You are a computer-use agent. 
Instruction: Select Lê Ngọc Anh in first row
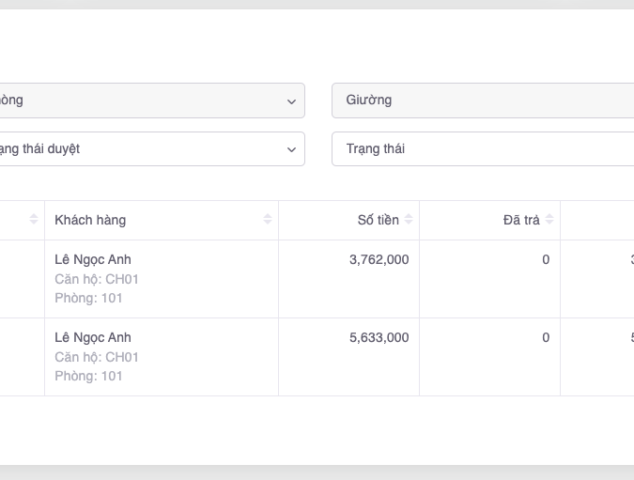point(93,260)
